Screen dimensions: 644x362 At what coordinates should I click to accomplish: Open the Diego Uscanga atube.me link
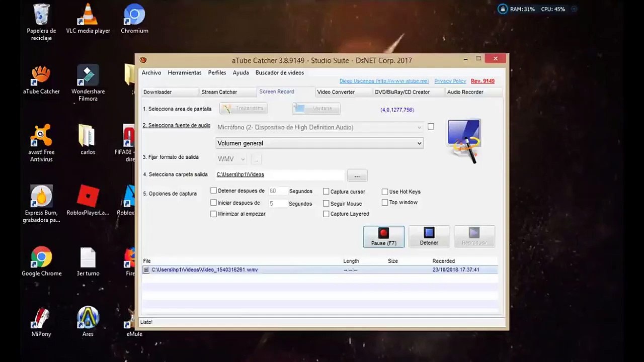(384, 81)
